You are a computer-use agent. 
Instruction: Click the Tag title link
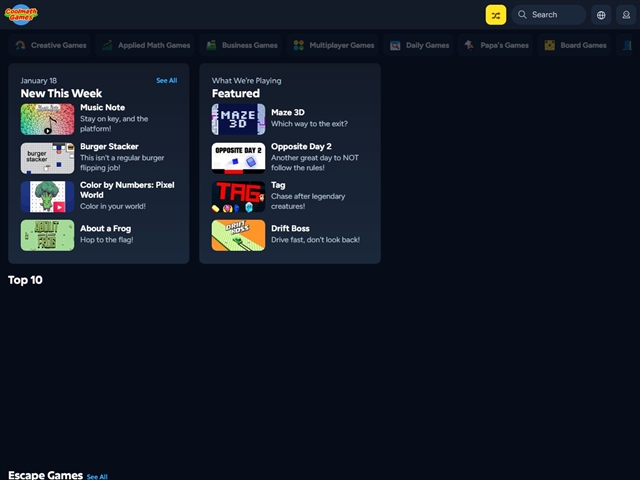pos(278,185)
